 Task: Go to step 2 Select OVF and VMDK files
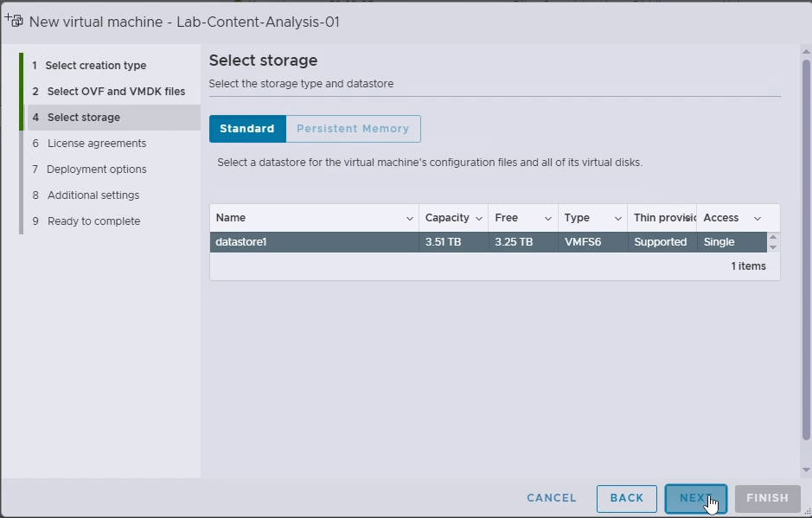(x=108, y=91)
